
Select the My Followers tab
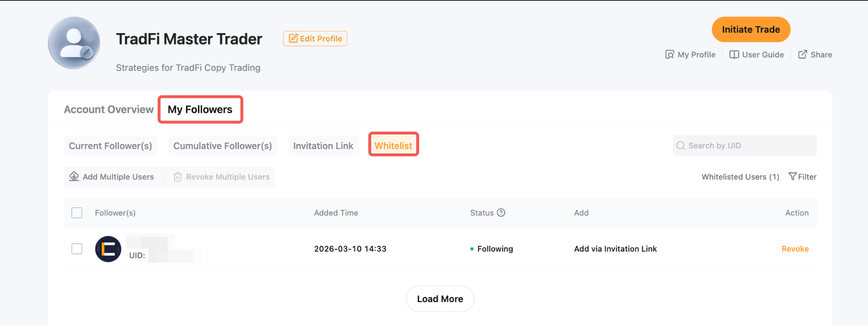tap(200, 109)
